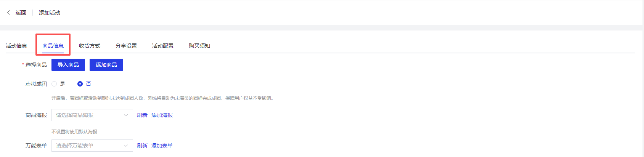Expand 商品海报 dropdown chevron arrow
Viewport: 644px width, 157px height.
click(x=126, y=115)
